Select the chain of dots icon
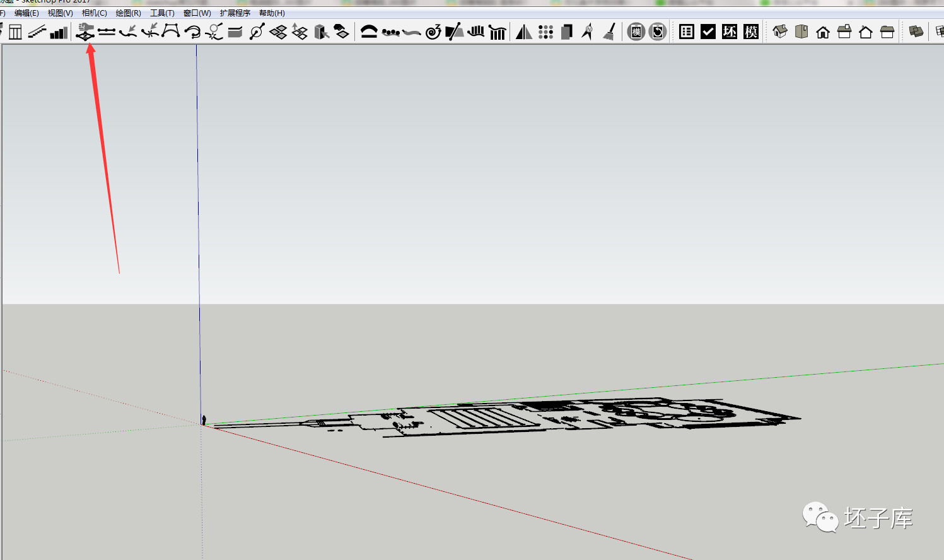944x560 pixels. coord(390,32)
